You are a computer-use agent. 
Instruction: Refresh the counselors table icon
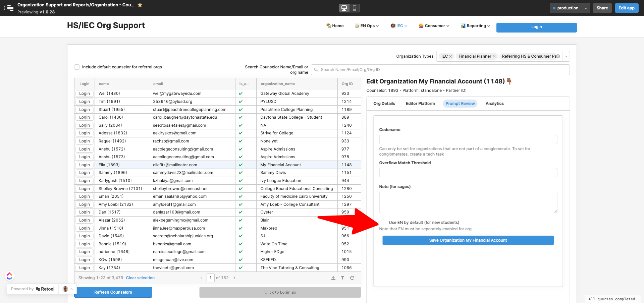pos(352,278)
